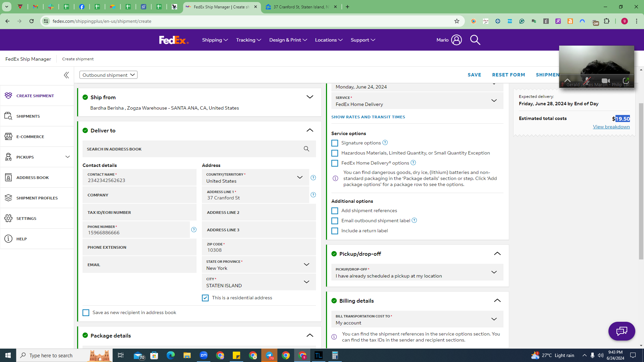This screenshot has width=644, height=362.
Task: Click the FedEx logo
Action: click(174, 40)
